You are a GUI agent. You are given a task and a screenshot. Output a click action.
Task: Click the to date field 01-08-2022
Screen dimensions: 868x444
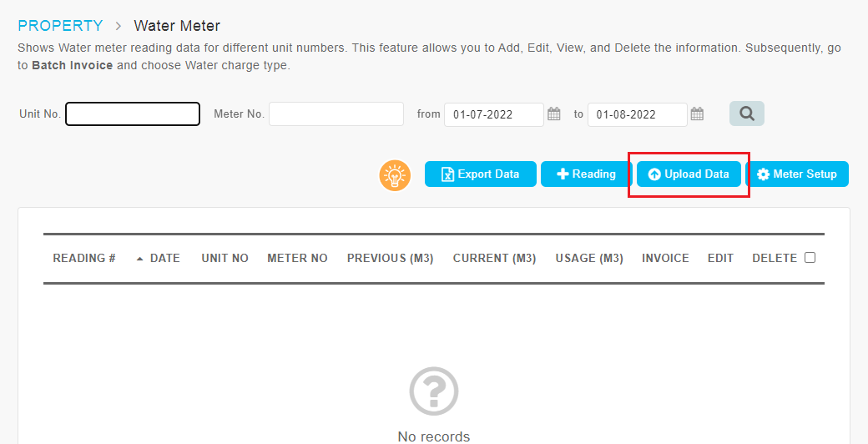(x=637, y=114)
